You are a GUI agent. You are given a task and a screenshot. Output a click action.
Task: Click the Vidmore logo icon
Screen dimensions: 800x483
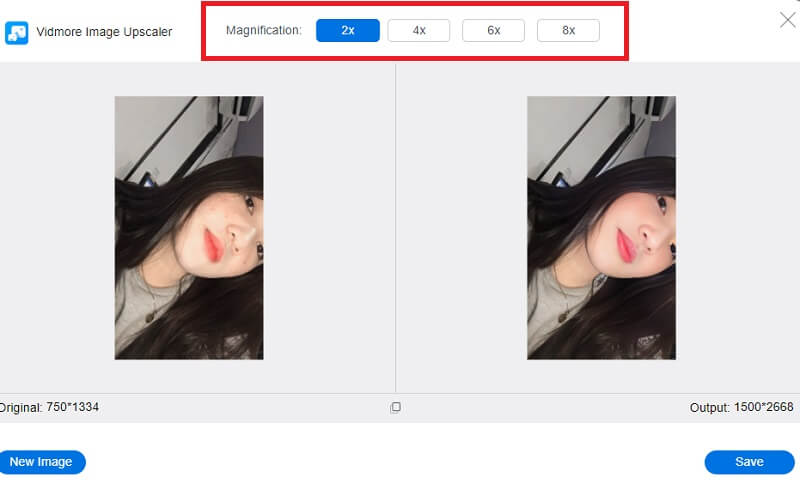(16, 32)
